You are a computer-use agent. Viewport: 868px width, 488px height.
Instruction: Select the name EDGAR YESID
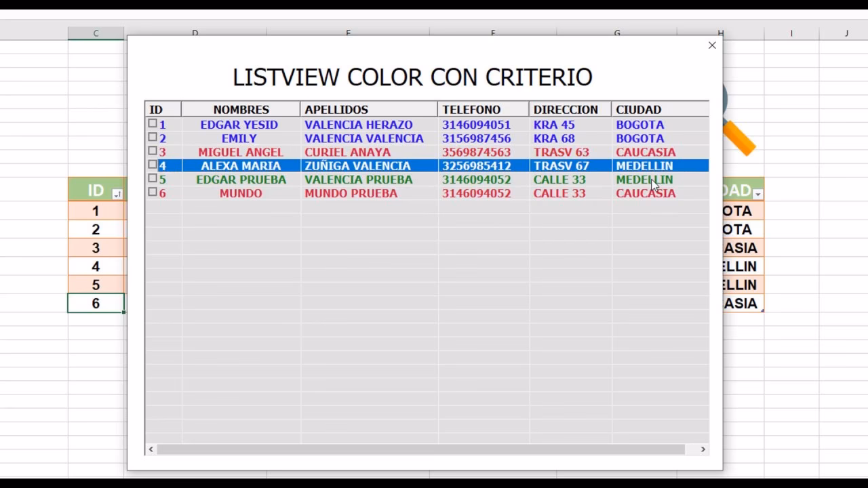239,125
